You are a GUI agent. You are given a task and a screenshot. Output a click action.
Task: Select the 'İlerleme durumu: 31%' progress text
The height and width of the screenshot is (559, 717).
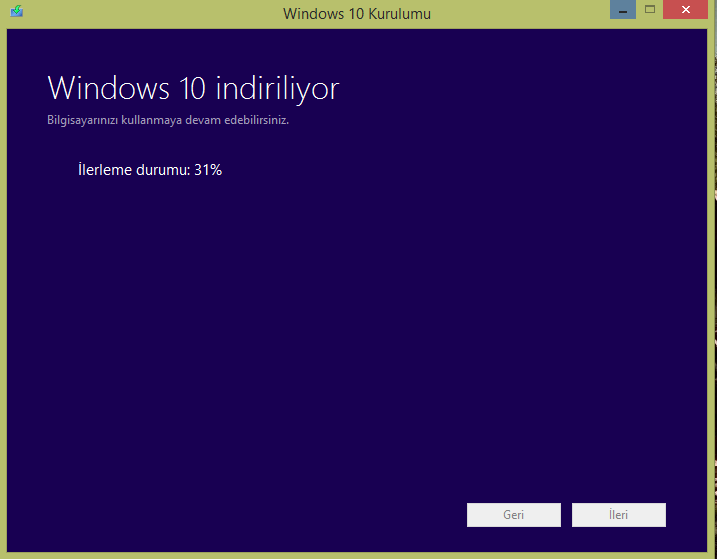pyautogui.click(x=150, y=170)
